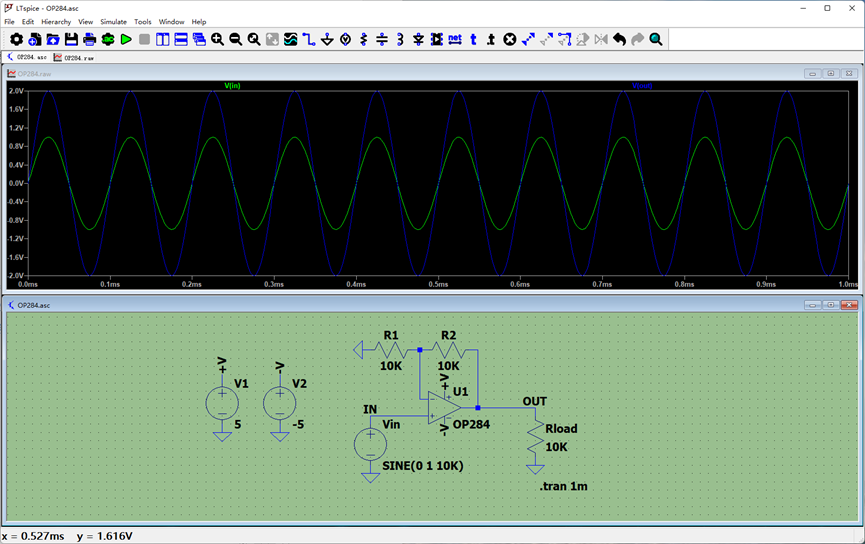
Task: Select the Diode tool
Action: pos(418,39)
